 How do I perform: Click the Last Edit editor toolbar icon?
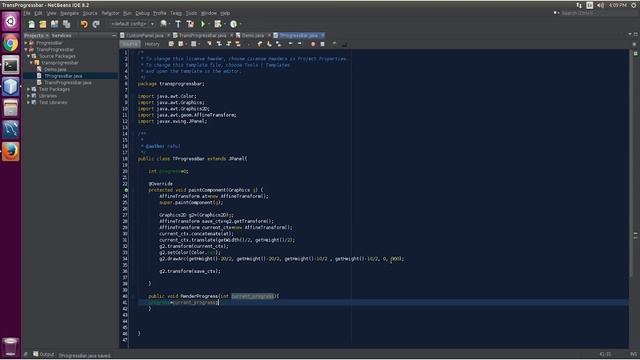171,44
